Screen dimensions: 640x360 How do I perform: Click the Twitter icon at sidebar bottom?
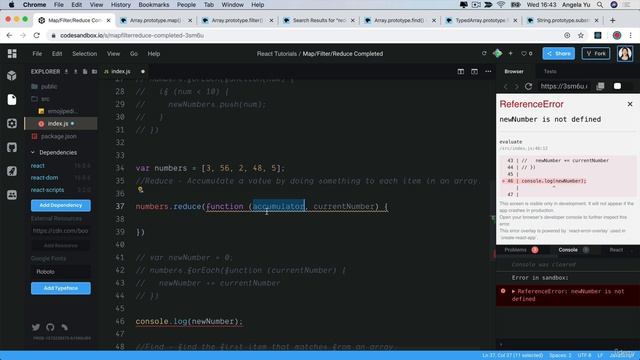click(36, 327)
